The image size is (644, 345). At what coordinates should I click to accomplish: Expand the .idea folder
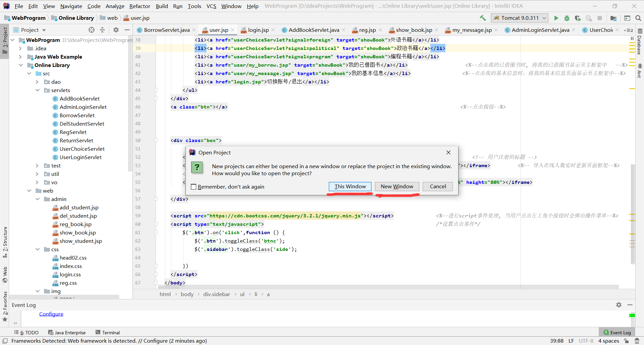coord(20,48)
